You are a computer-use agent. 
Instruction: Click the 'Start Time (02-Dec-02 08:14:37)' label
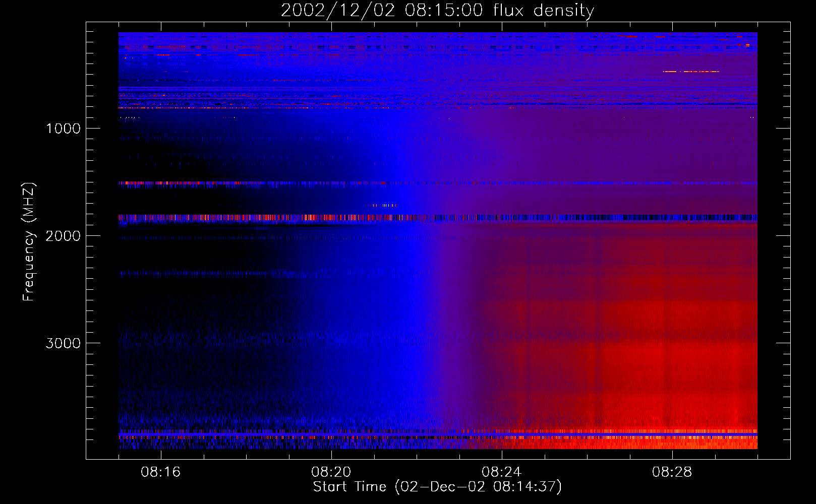[437, 487]
